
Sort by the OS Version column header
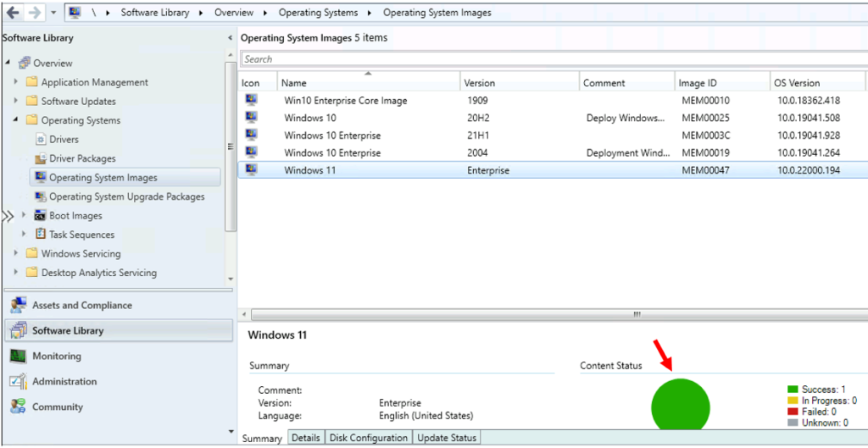(818, 83)
